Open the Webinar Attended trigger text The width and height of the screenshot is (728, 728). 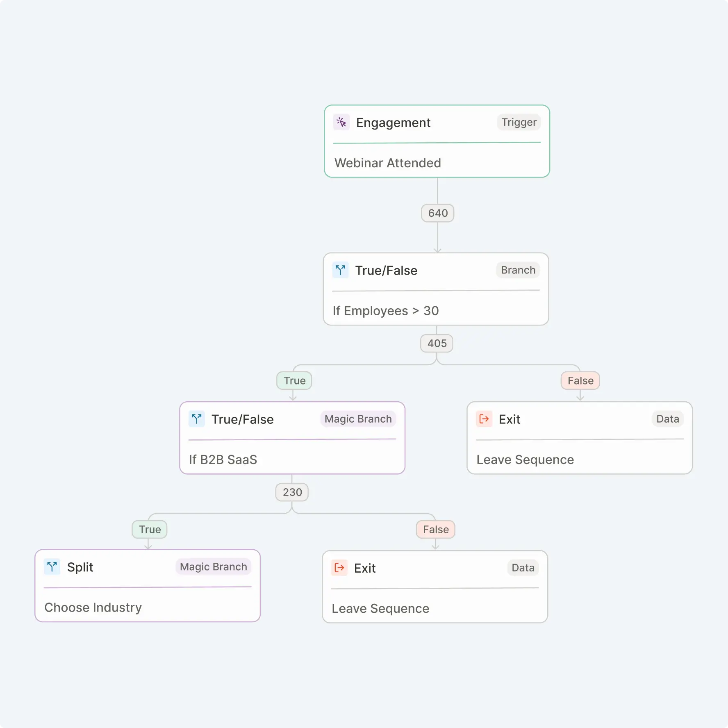pos(388,163)
